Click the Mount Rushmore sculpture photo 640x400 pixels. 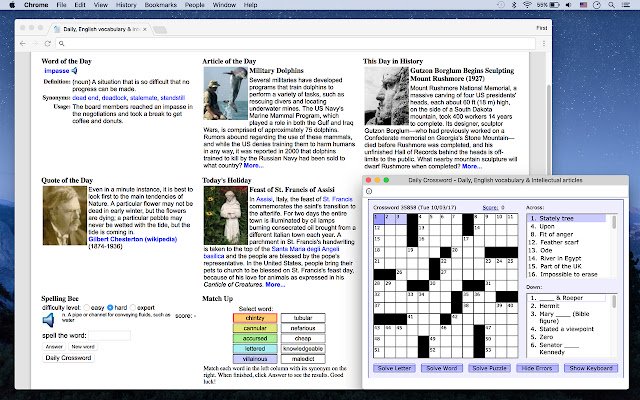click(387, 96)
